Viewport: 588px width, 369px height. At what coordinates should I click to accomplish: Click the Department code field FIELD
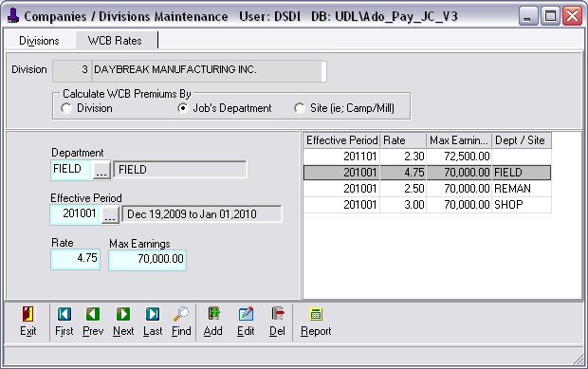tap(71, 170)
